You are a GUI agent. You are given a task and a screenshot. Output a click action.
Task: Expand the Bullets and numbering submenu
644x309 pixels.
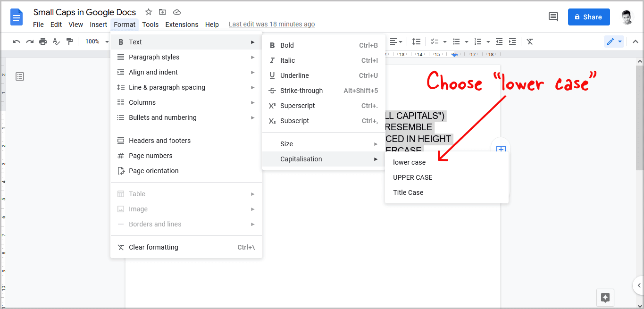click(x=186, y=117)
